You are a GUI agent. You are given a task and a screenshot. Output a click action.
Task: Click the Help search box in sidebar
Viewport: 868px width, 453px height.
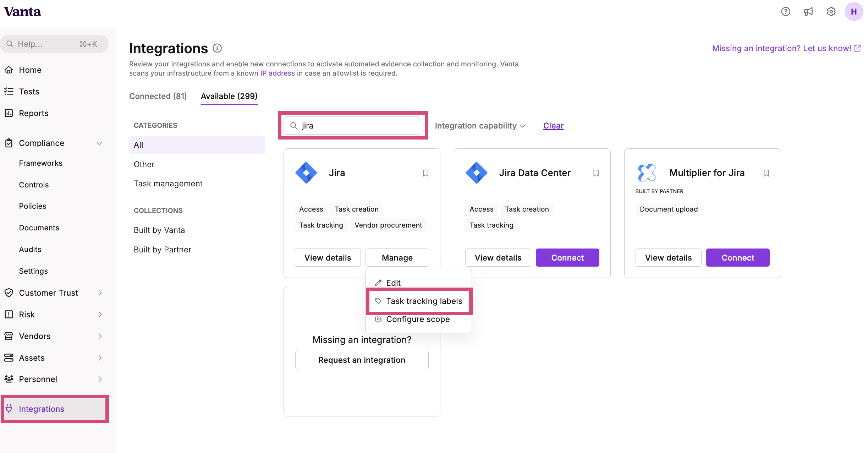55,44
